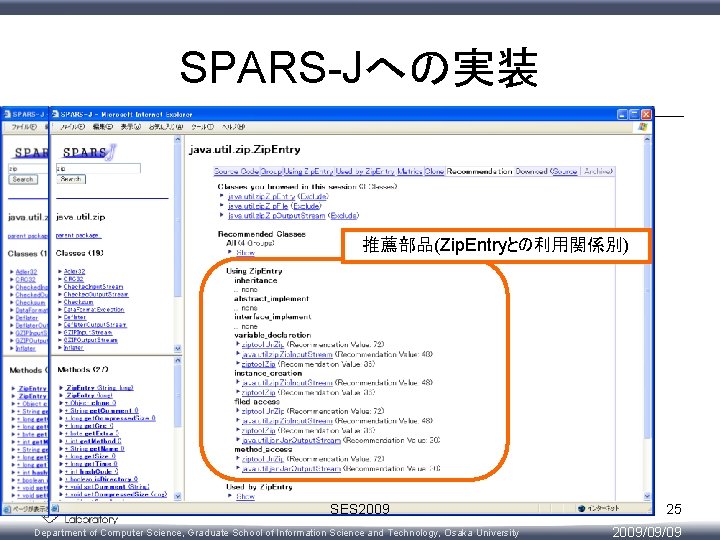The image size is (720, 540).
Task: Switch to the Metrics tab
Action: 410,171
